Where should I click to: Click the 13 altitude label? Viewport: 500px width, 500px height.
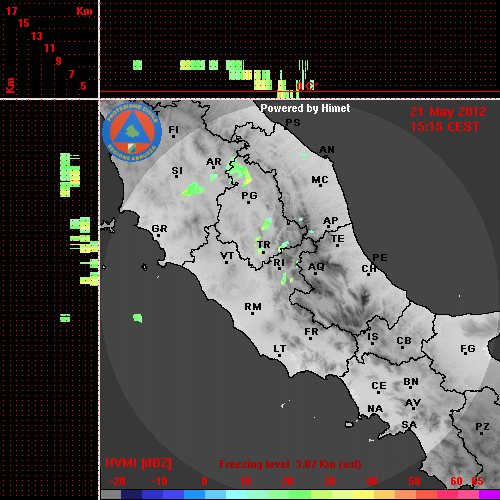[x=37, y=36]
